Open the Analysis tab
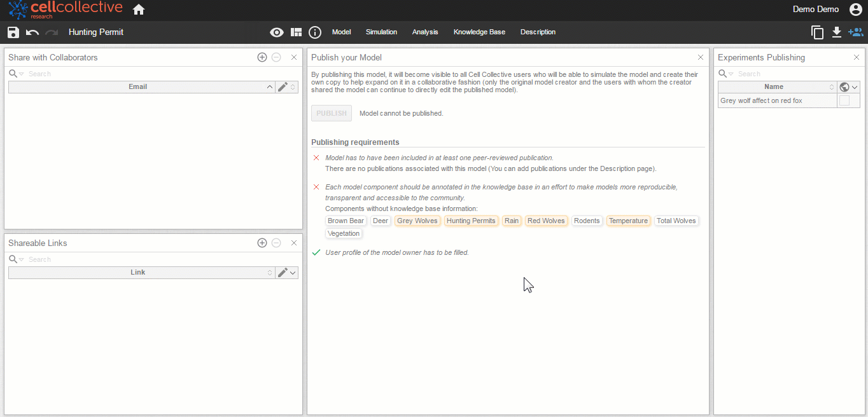The width and height of the screenshot is (868, 417). click(x=425, y=32)
